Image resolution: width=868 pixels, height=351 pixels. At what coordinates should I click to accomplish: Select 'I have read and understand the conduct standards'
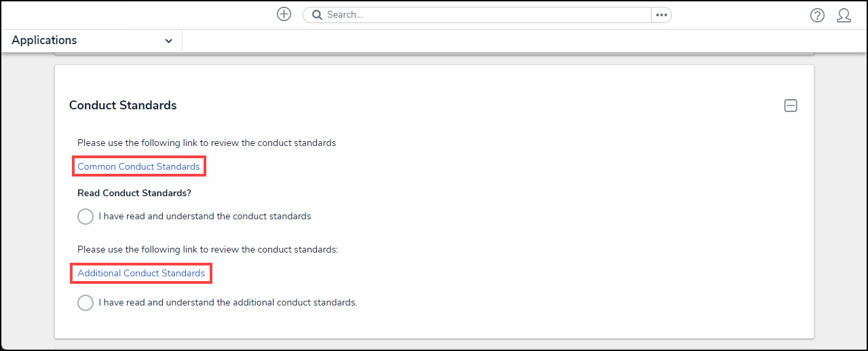click(x=86, y=217)
